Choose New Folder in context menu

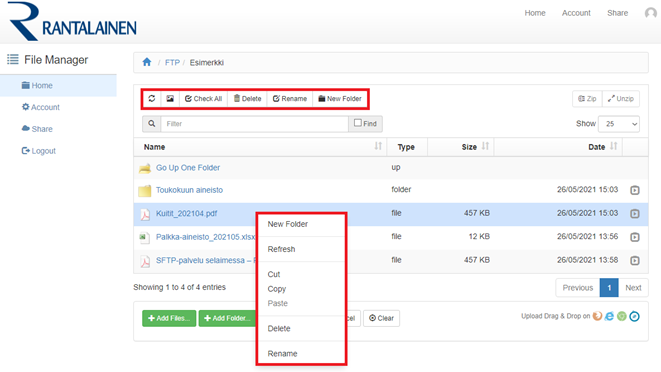point(288,224)
